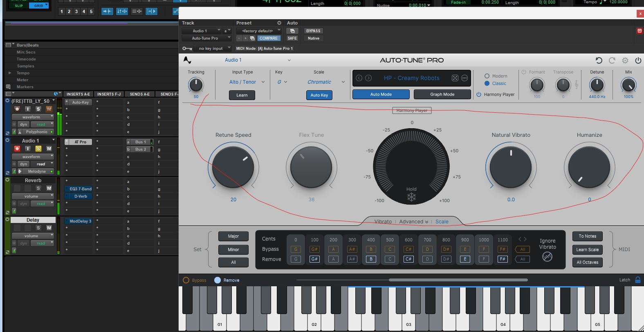The height and width of the screenshot is (332, 644).
Task: Select the Modern radio option
Action: point(487,76)
